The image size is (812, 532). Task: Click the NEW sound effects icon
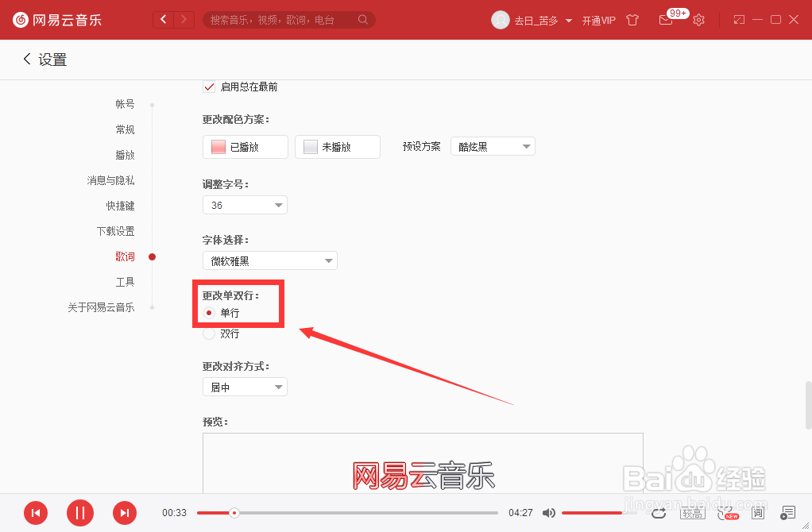[x=727, y=513]
